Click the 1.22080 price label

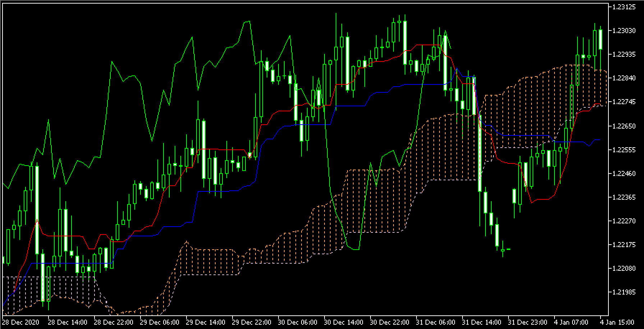(x=624, y=268)
